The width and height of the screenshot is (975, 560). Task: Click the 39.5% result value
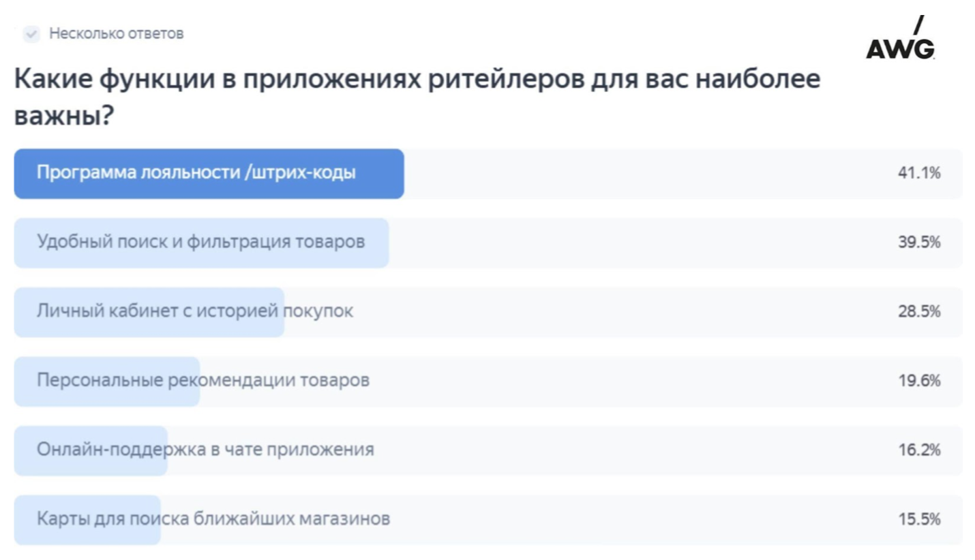click(919, 242)
